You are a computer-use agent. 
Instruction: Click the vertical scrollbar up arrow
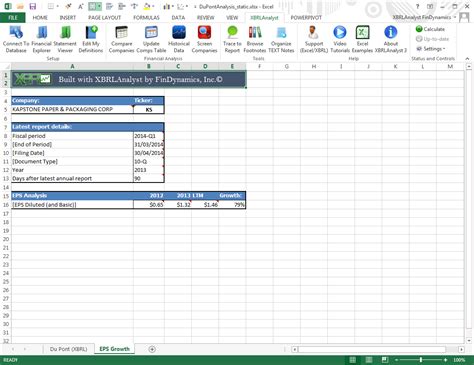click(468, 66)
